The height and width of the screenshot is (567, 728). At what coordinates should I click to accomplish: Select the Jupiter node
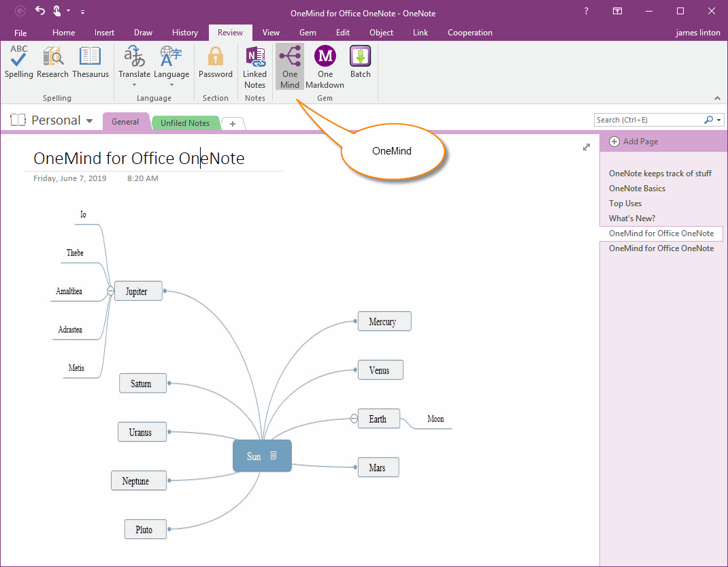[138, 291]
